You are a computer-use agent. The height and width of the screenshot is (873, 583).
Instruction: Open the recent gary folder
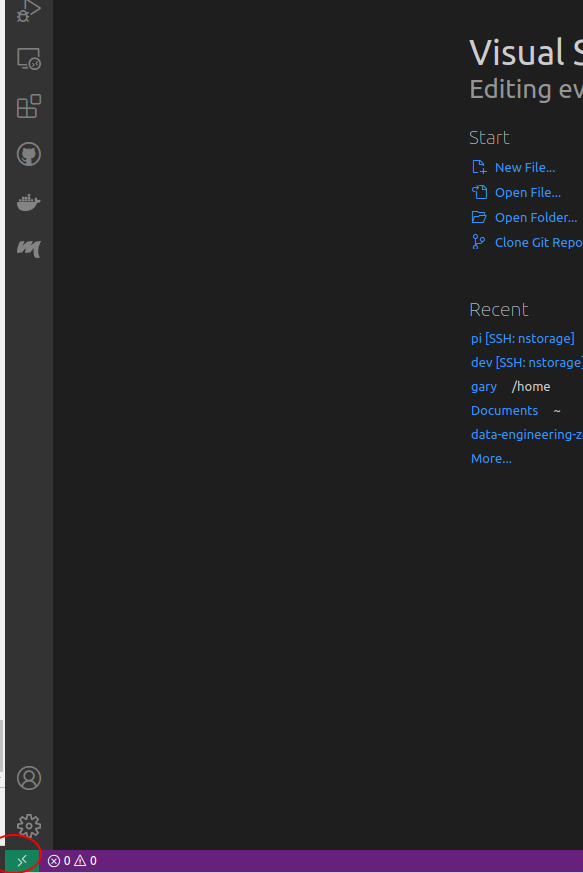pos(483,386)
